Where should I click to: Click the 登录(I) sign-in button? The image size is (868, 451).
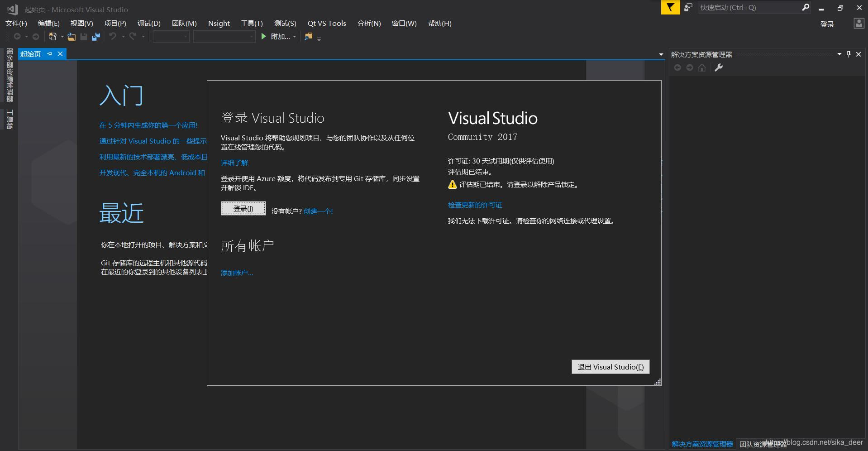click(243, 208)
